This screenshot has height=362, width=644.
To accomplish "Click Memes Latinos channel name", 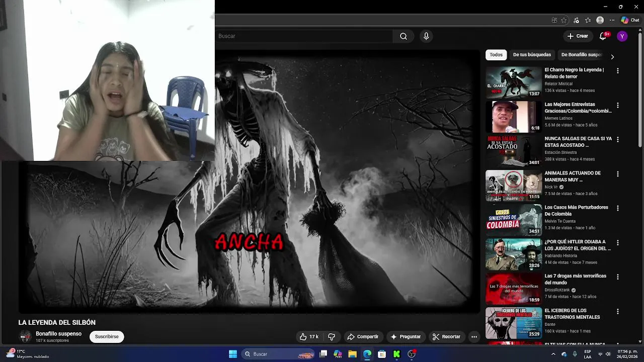I will tap(558, 118).
